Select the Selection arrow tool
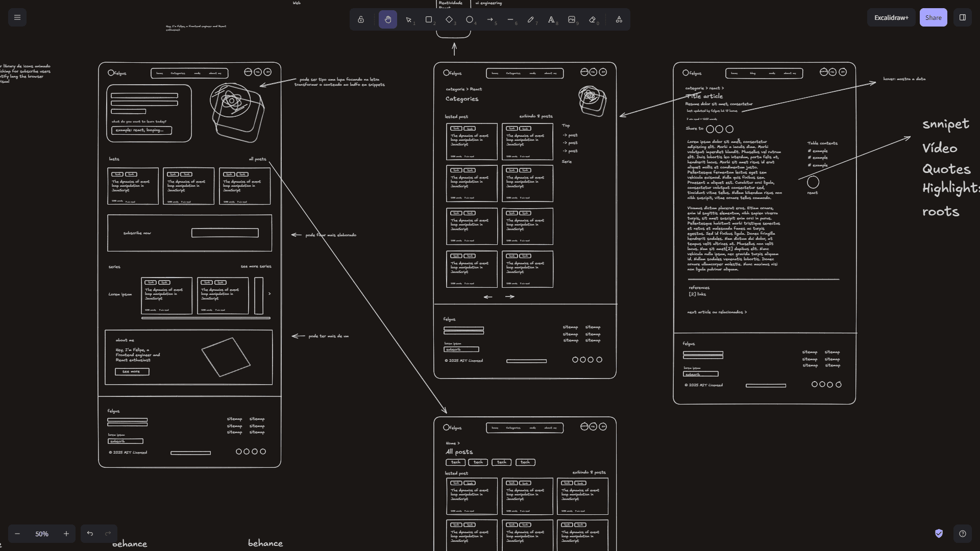Screen dimensions: 980x551 [409, 19]
